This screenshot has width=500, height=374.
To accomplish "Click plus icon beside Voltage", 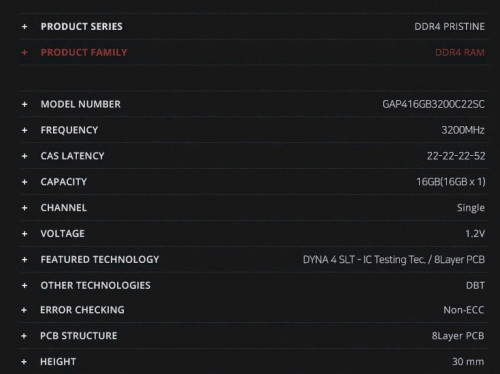I will tap(24, 234).
